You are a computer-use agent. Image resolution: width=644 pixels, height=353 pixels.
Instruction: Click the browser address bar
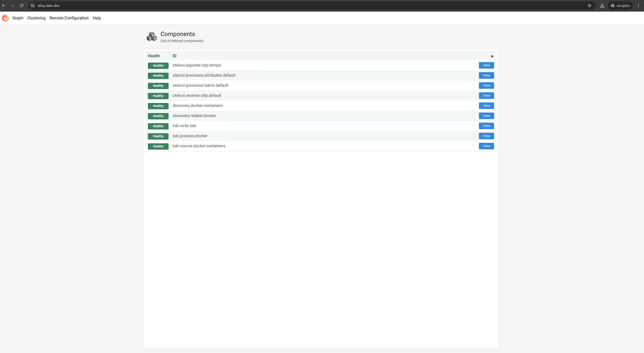(x=151, y=5)
